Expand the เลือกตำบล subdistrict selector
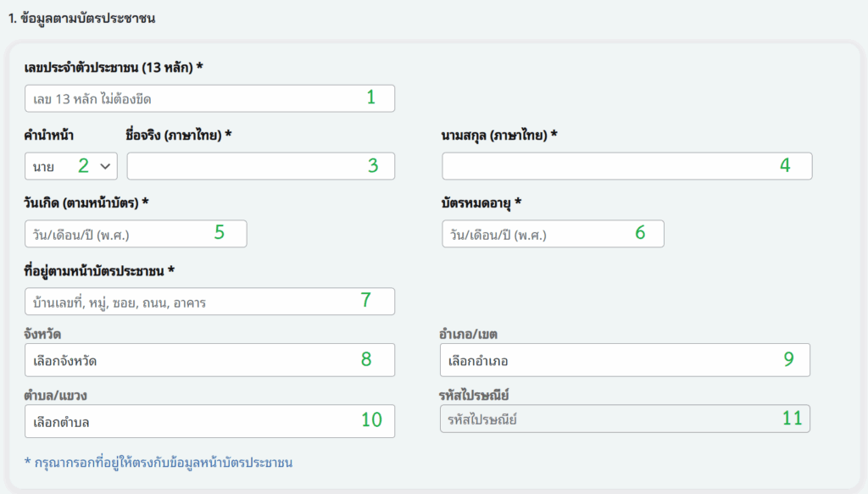The width and height of the screenshot is (868, 494). [x=209, y=421]
